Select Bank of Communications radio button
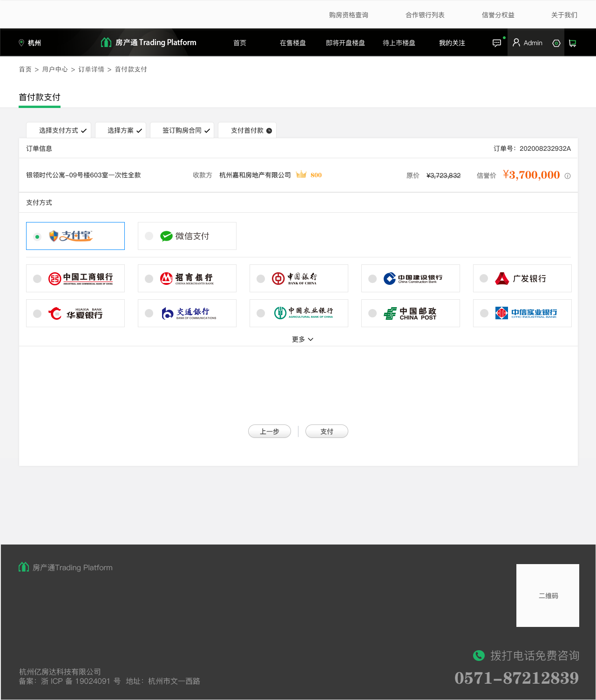 coord(149,313)
